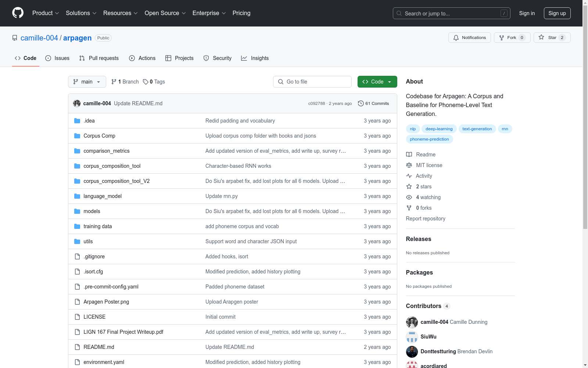This screenshot has height=368, width=588.
Task: Click the folder icon for language_model
Action: (77, 196)
